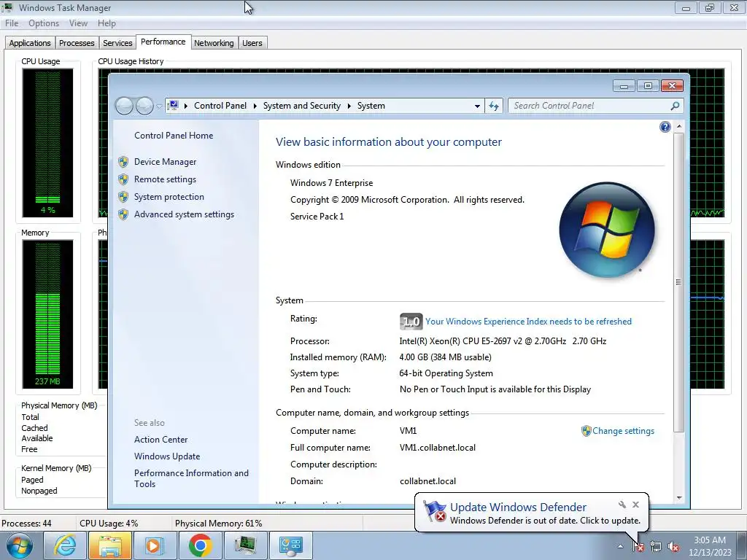Viewport: 747px width, 560px height.
Task: Open System protection link
Action: pos(169,197)
